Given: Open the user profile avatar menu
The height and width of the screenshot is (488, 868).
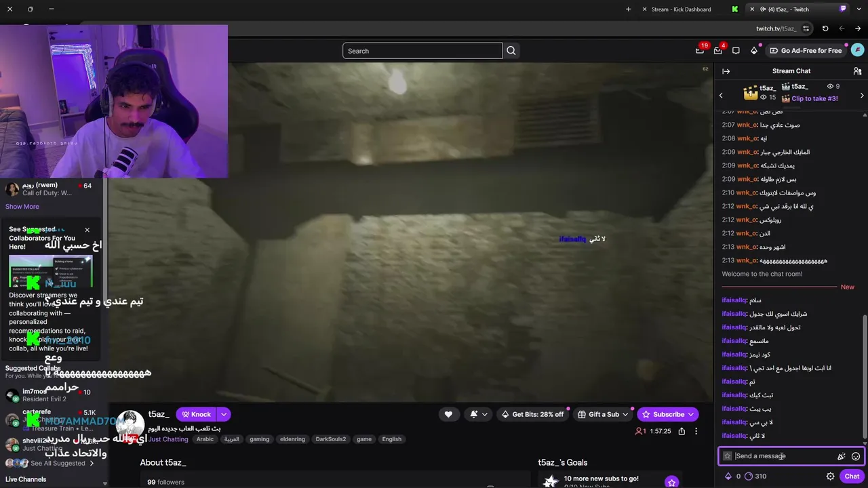Looking at the screenshot, I should pos(857,50).
